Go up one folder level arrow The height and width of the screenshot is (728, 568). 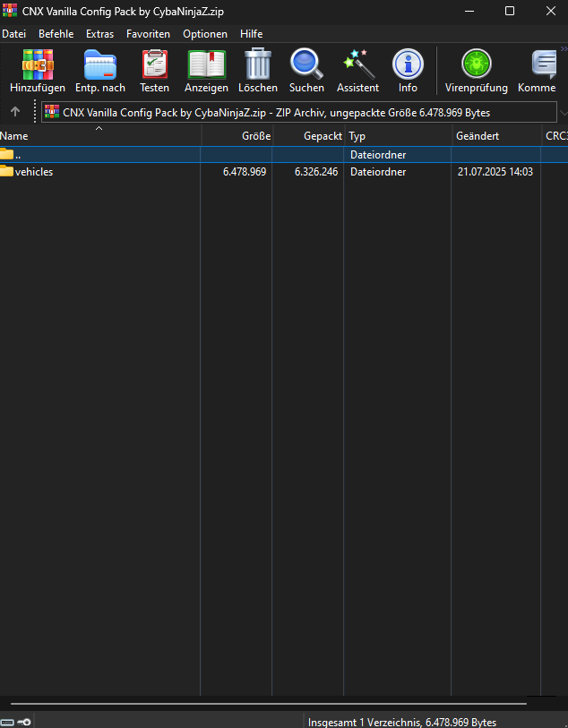pos(15,112)
